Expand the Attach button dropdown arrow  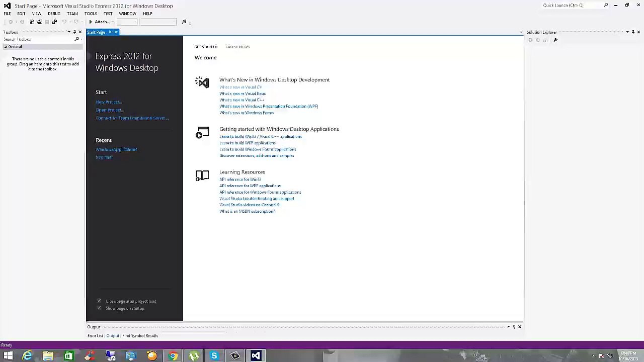coord(113,22)
